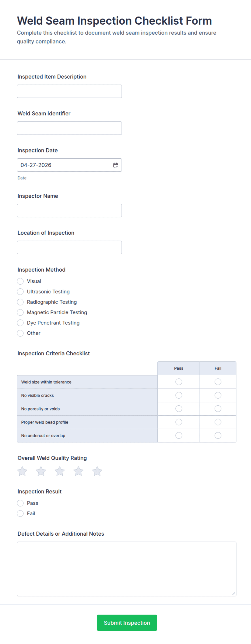Mark Weld size within tolerance as Pass
Viewport: 251px width, 644px height.
pyautogui.click(x=178, y=382)
